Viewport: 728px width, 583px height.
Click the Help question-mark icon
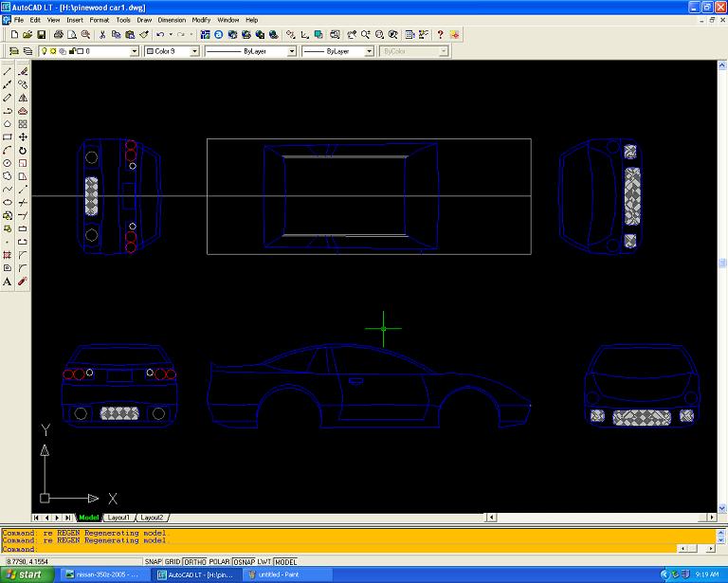pos(440,34)
